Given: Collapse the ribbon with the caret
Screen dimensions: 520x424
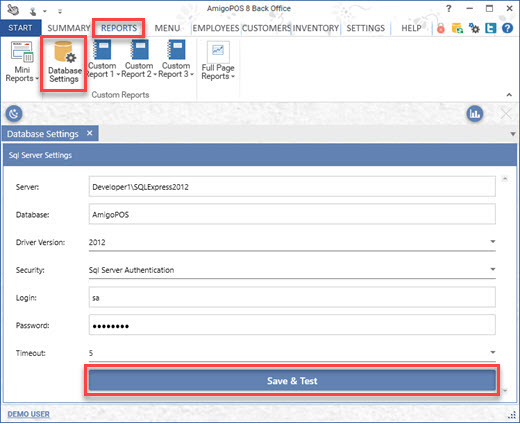Looking at the screenshot, I should point(509,95).
